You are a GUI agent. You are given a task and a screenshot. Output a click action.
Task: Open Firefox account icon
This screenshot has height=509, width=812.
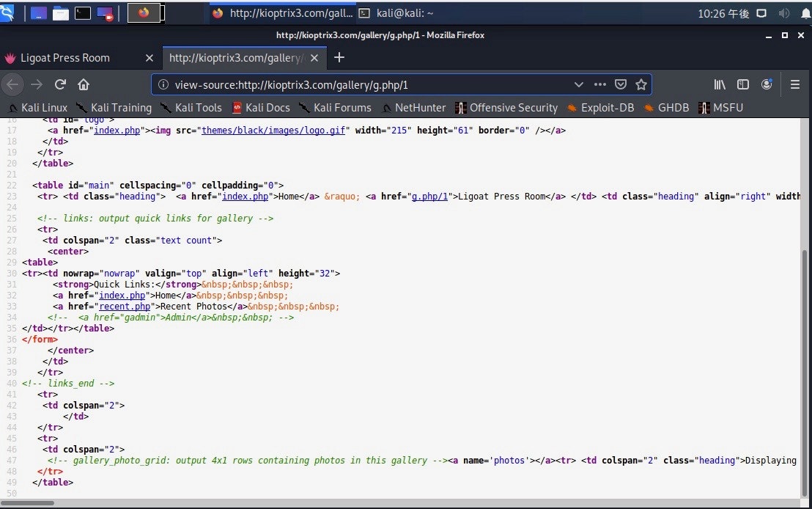pos(767,84)
